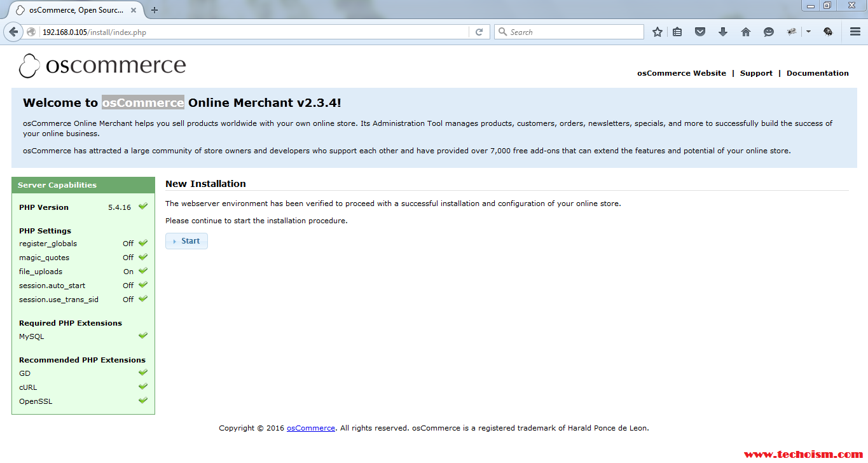Click the session.use_trans_sid green checkmark
Screen dimensions: 868x463
143,299
